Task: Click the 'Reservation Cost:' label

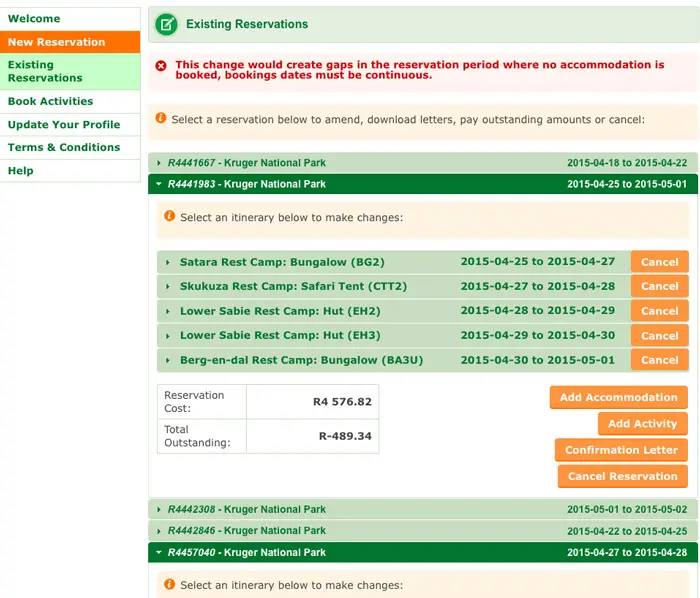Action: pyautogui.click(x=194, y=402)
